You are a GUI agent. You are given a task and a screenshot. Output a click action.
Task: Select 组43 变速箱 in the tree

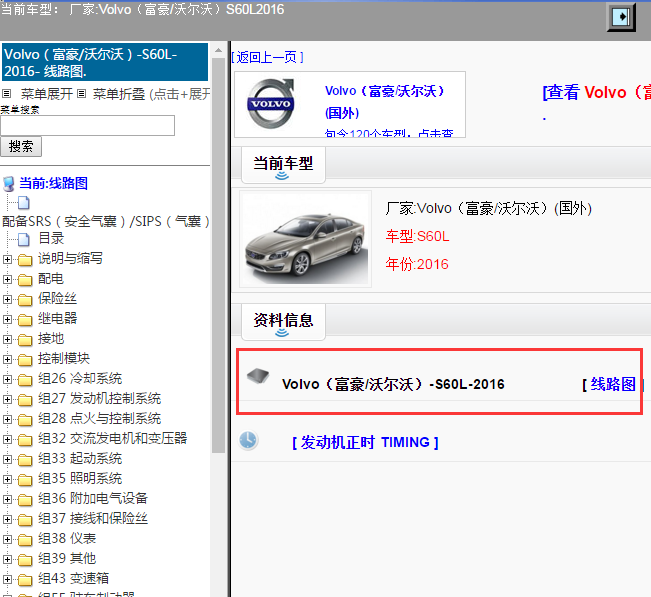[73, 579]
